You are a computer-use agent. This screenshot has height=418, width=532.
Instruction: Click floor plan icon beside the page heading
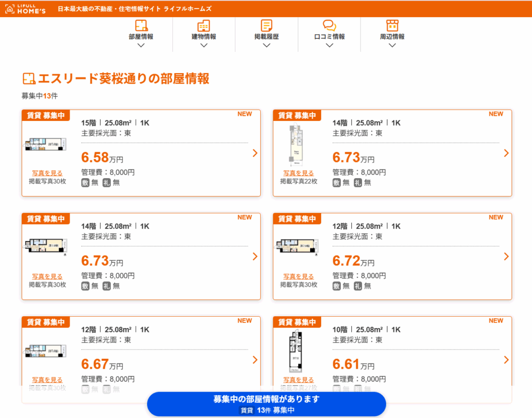(29, 78)
